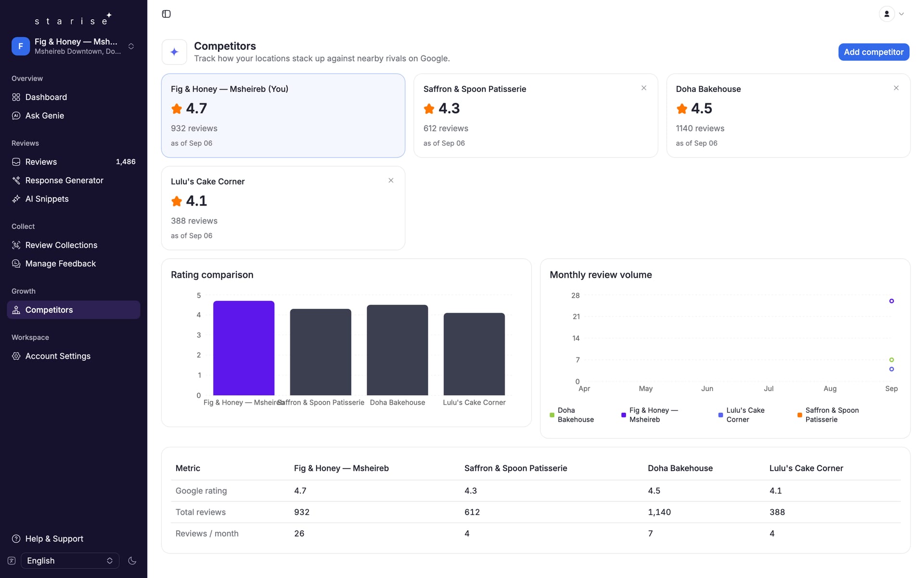Viewport: 924px width, 578px height.
Task: Click the Reviews / month value 26
Action: pyautogui.click(x=299, y=534)
